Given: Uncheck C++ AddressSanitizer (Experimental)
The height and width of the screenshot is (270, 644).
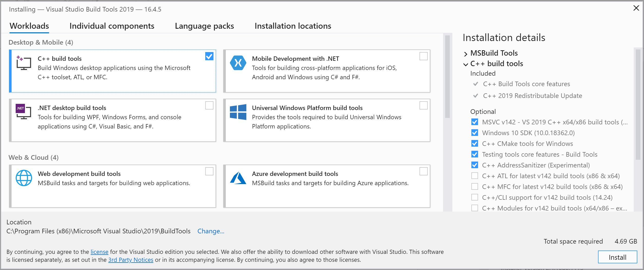Looking at the screenshot, I should tap(474, 165).
